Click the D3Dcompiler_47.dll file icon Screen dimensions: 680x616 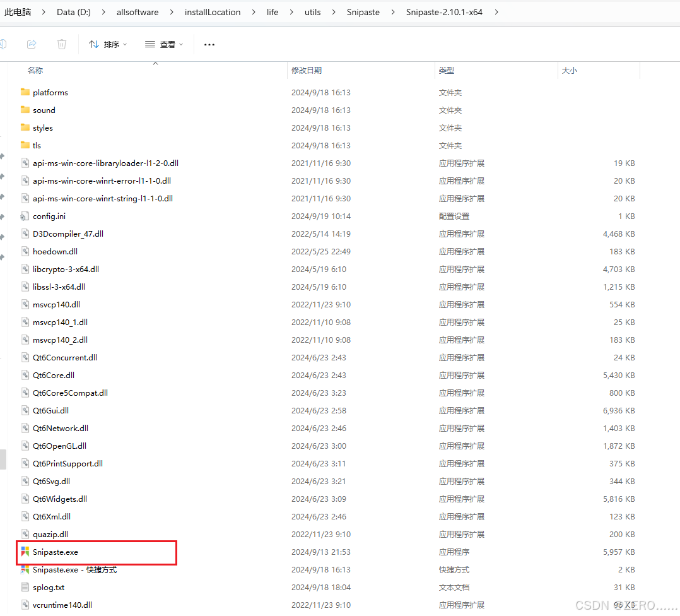click(25, 234)
